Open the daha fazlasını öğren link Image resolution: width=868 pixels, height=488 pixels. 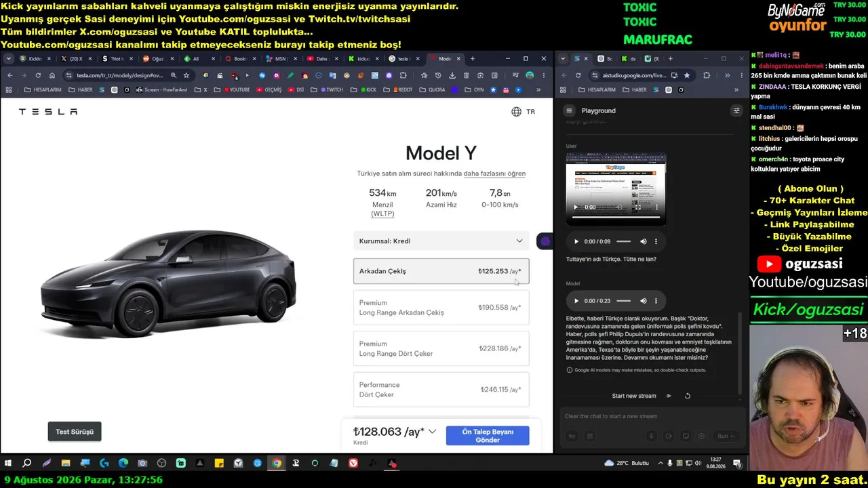click(x=494, y=174)
